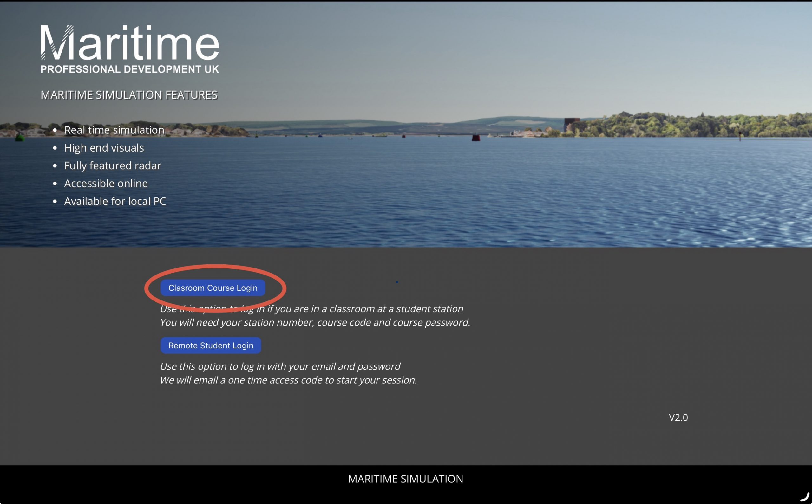Viewport: 812px width, 504px height.
Task: Open the Remote Student Login button
Action: coord(211,345)
